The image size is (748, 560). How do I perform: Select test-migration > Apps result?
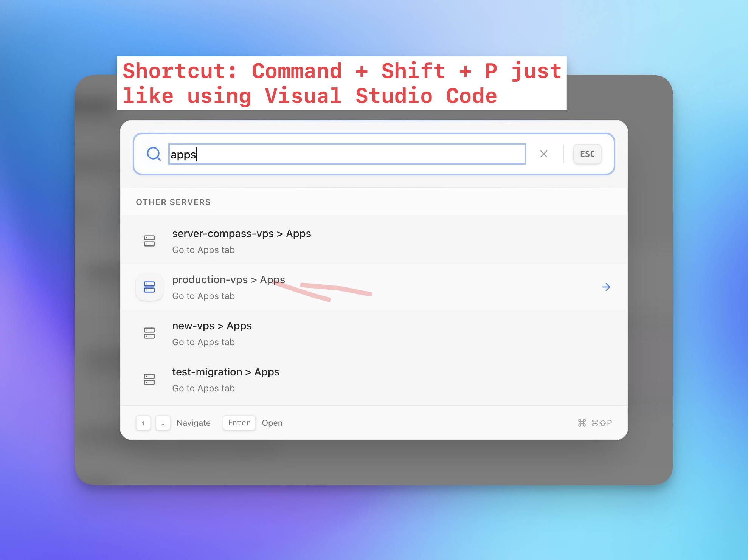[225, 372]
